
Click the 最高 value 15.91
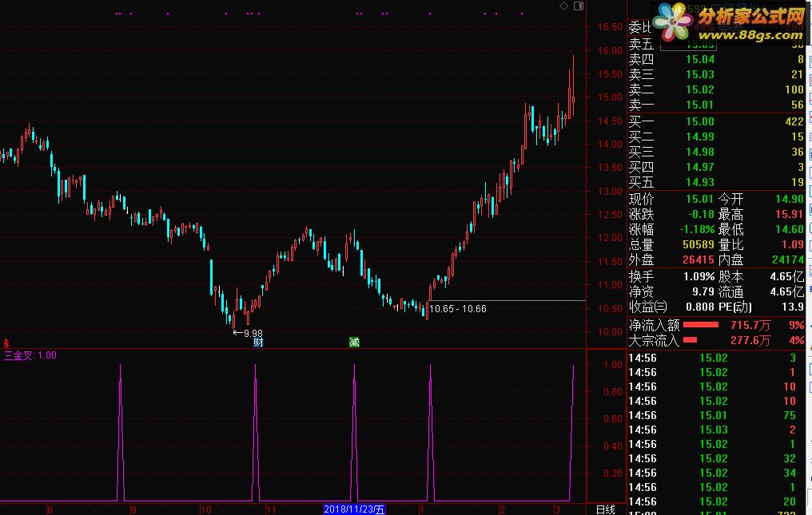pos(789,214)
